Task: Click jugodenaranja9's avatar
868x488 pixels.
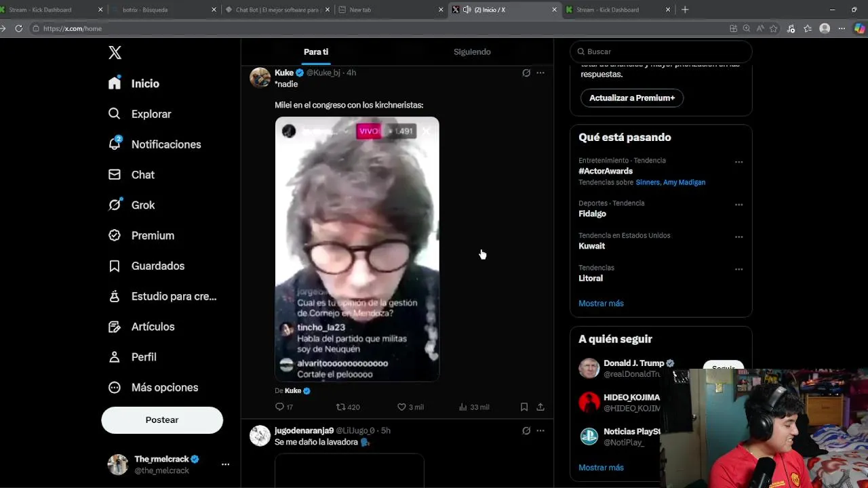Action: (x=260, y=436)
